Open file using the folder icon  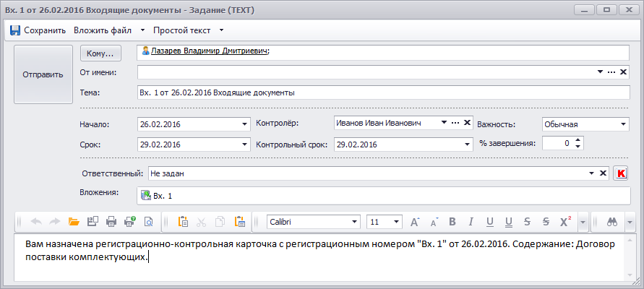(x=74, y=222)
